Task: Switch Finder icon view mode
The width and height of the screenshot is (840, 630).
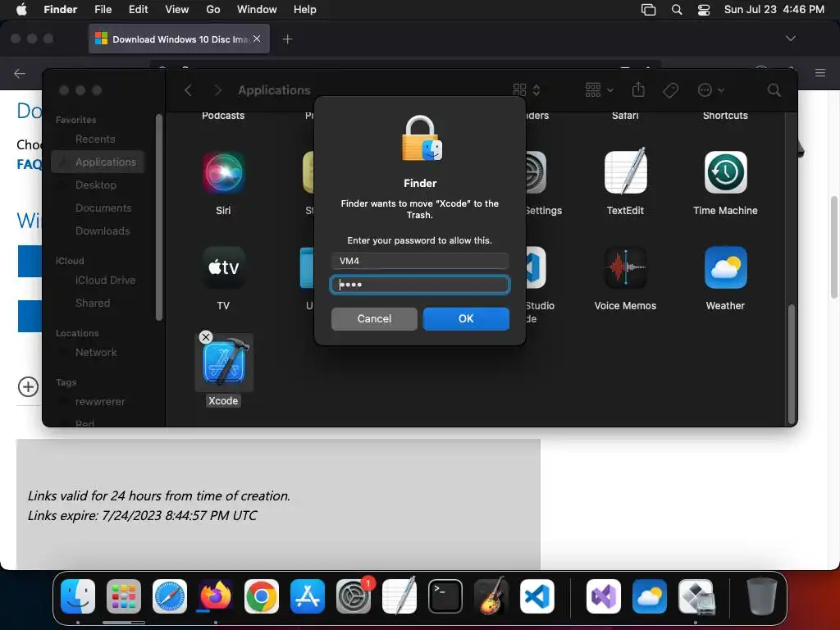Action: click(526, 90)
